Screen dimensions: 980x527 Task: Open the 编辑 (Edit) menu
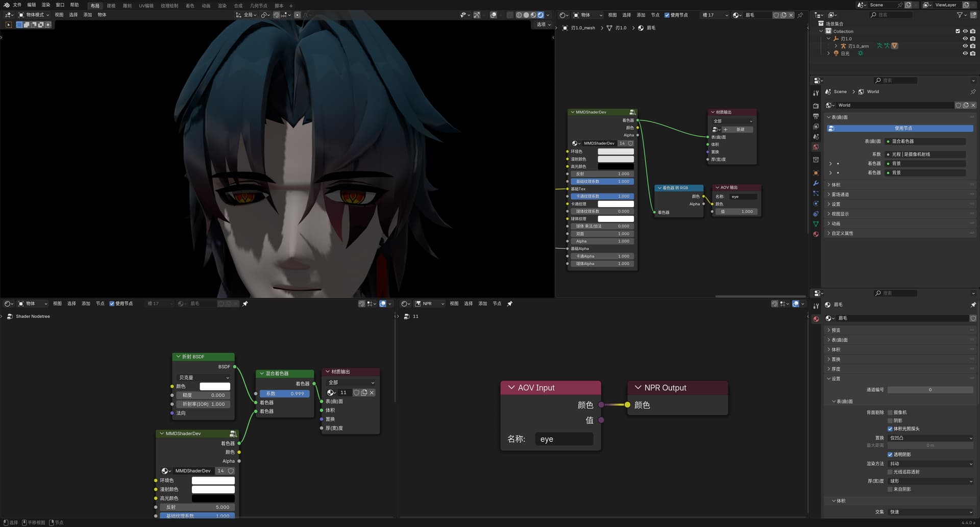coord(32,5)
